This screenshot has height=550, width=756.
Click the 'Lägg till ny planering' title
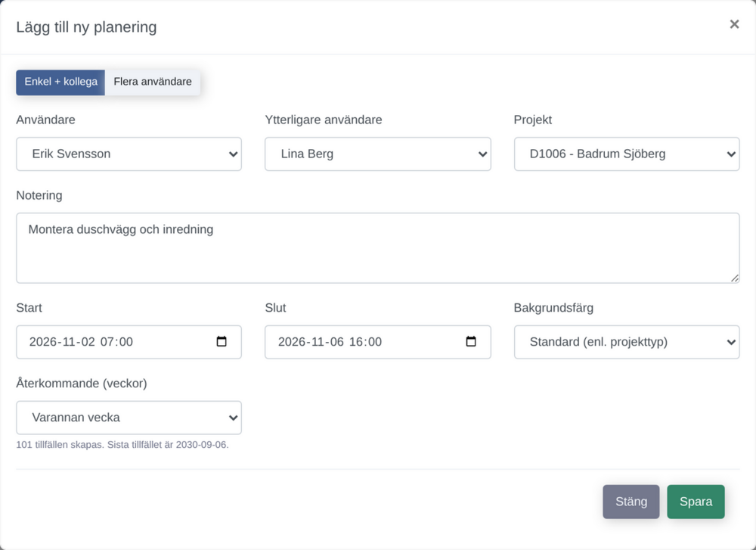click(x=86, y=27)
